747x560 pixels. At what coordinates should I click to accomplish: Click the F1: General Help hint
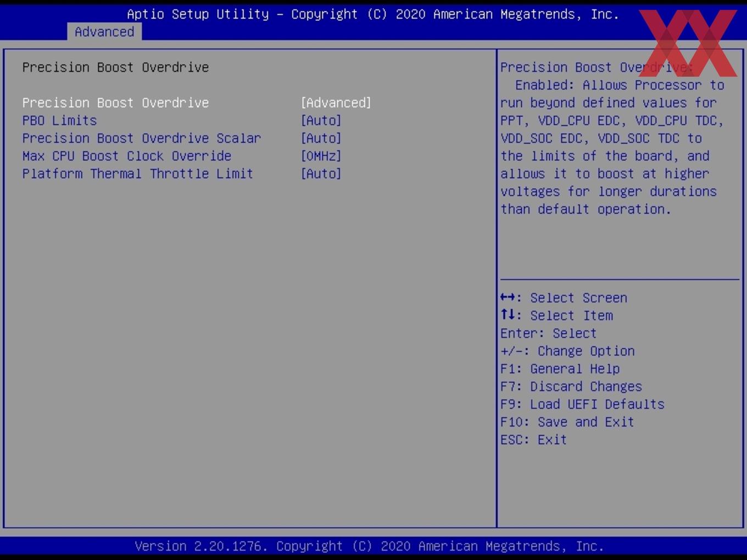click(x=560, y=368)
